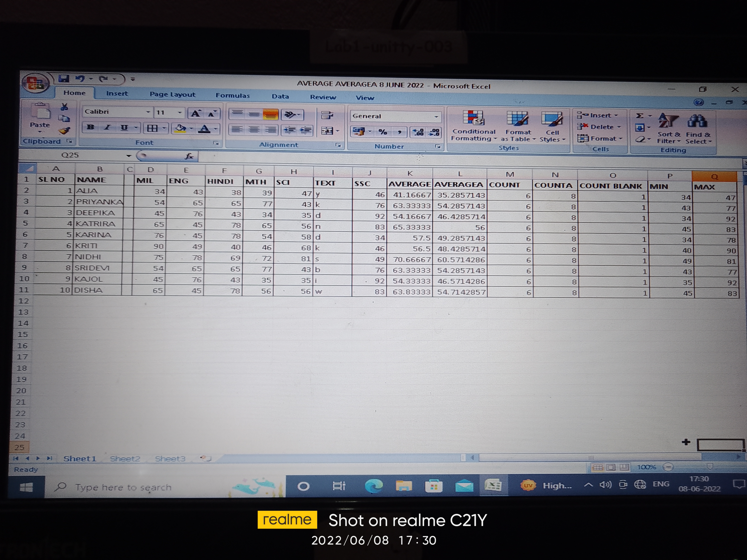Click the Save icon in quick access toolbar
The image size is (747, 560).
point(64,79)
